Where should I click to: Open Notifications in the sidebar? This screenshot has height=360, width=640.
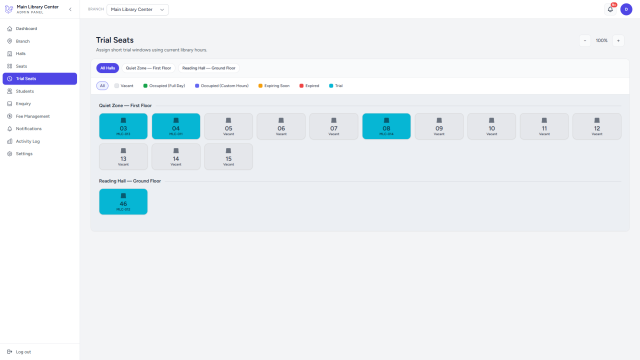[40, 129]
